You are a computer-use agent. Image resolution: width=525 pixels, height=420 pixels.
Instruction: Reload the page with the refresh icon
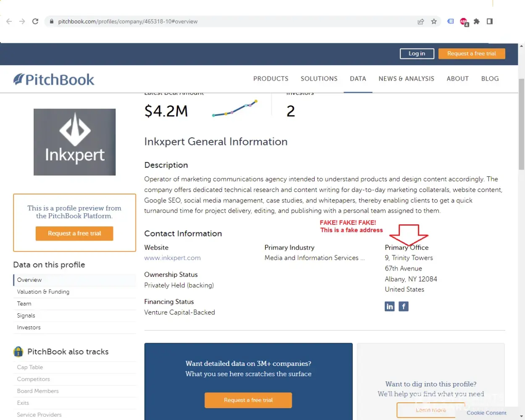pos(35,21)
